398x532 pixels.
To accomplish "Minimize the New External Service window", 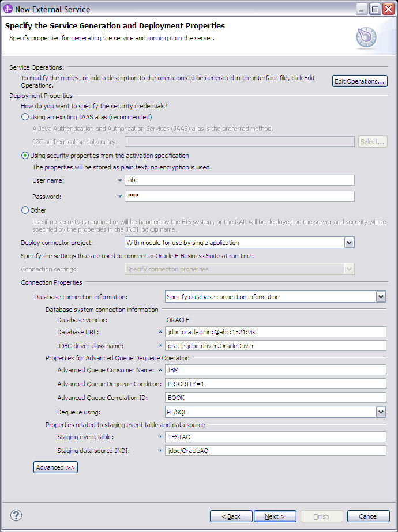I will pos(361,9).
